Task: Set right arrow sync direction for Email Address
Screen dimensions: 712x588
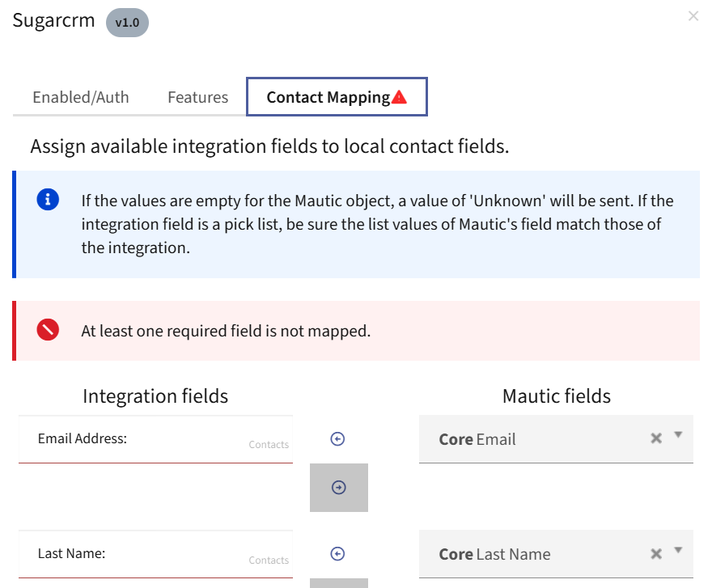Action: (339, 488)
